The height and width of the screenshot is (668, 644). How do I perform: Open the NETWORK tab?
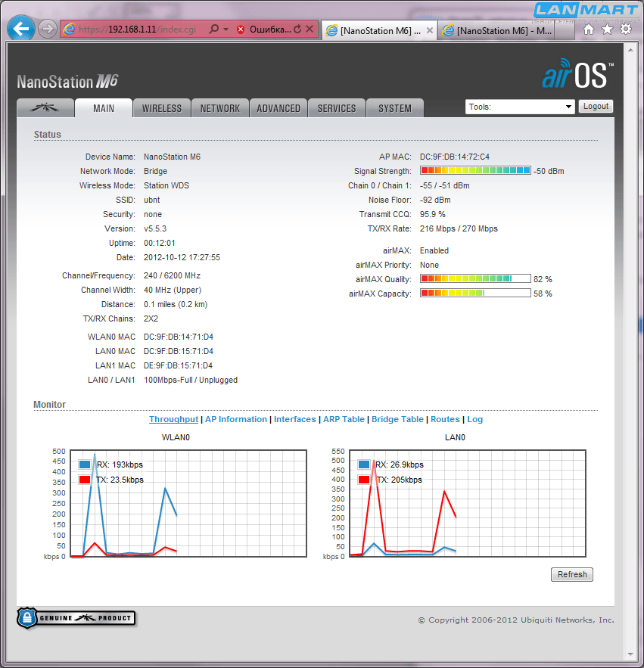point(220,108)
